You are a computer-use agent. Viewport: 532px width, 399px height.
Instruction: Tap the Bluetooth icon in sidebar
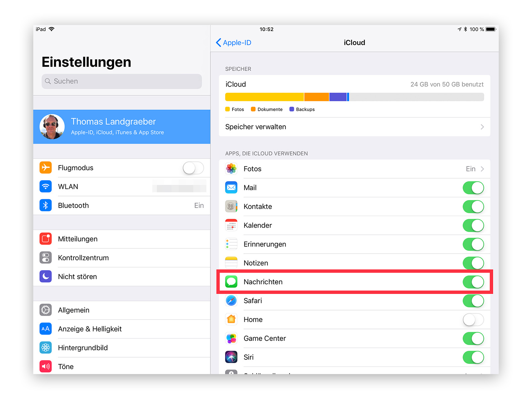46,205
